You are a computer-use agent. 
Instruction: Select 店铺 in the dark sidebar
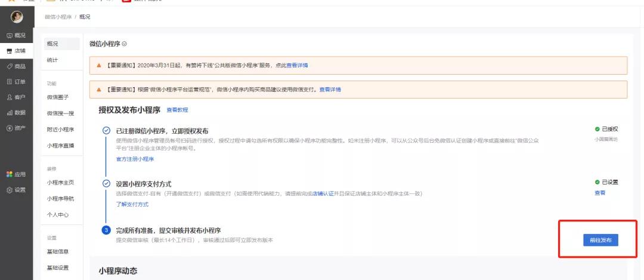[x=17, y=51]
